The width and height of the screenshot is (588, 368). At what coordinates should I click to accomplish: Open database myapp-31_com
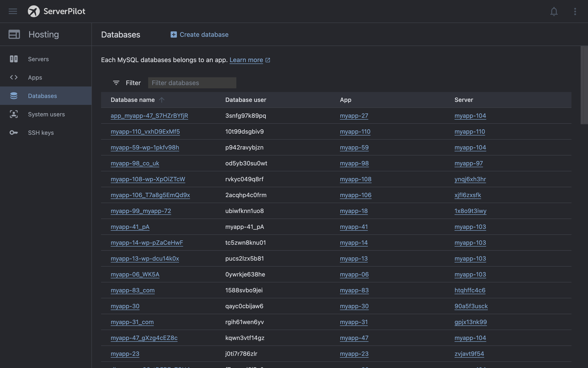[132, 322]
